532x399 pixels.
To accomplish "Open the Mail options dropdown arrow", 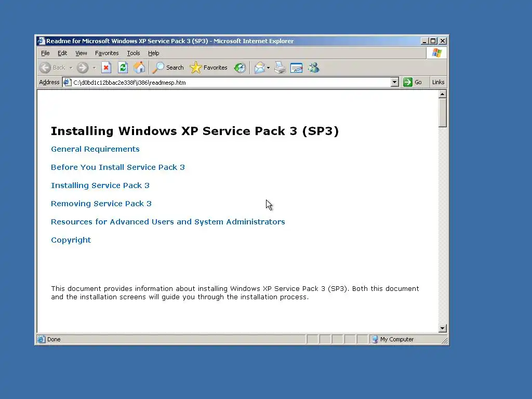I will pyautogui.click(x=269, y=68).
